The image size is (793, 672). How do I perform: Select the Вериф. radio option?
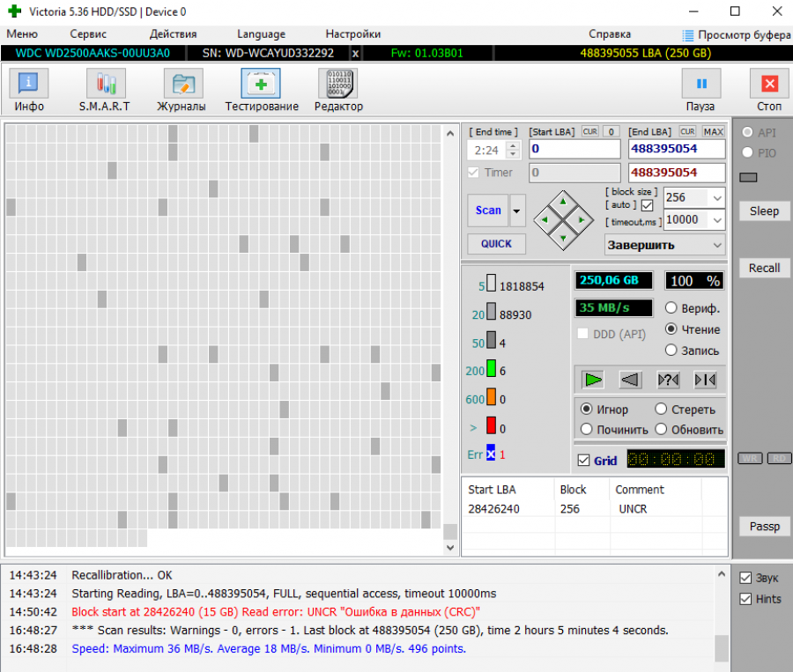[671, 308]
